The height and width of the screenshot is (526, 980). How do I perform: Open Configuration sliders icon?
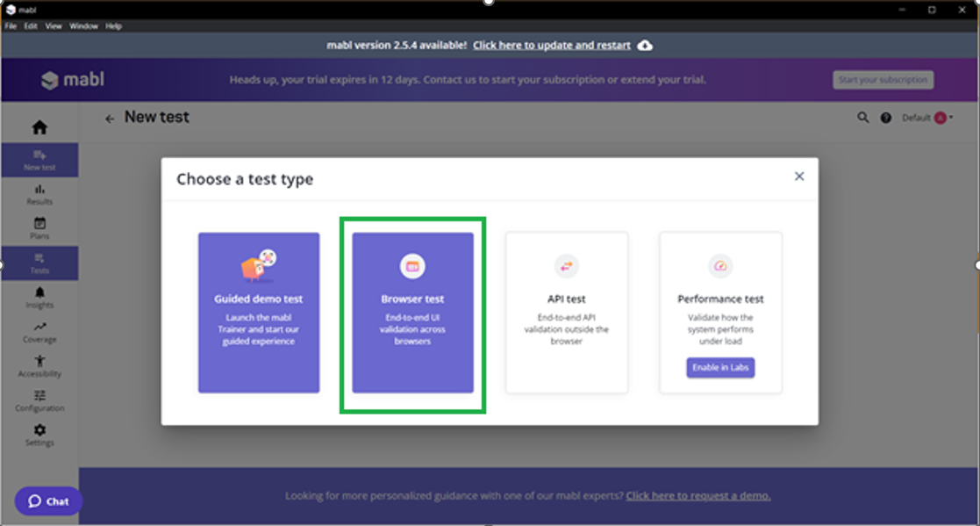coord(39,395)
